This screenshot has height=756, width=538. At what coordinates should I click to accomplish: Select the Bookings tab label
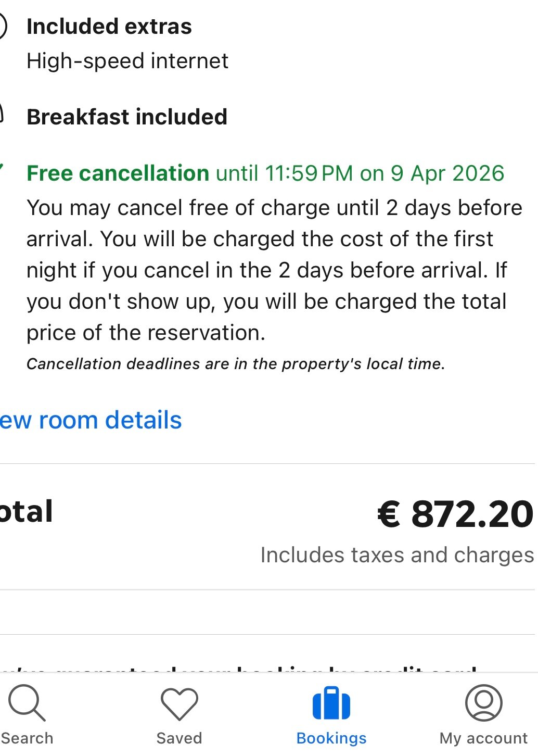(331, 738)
